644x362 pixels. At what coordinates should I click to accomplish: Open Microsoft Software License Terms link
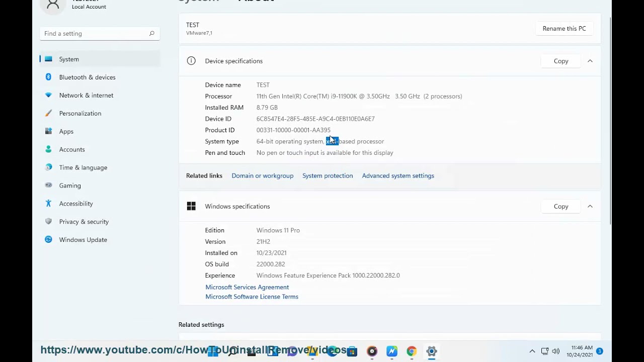(x=252, y=297)
